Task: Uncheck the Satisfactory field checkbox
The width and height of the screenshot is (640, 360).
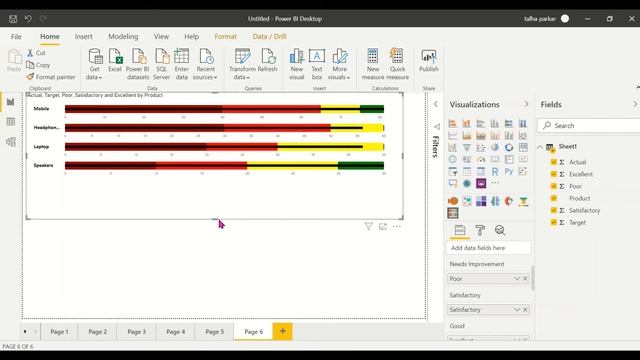Action: [x=554, y=210]
